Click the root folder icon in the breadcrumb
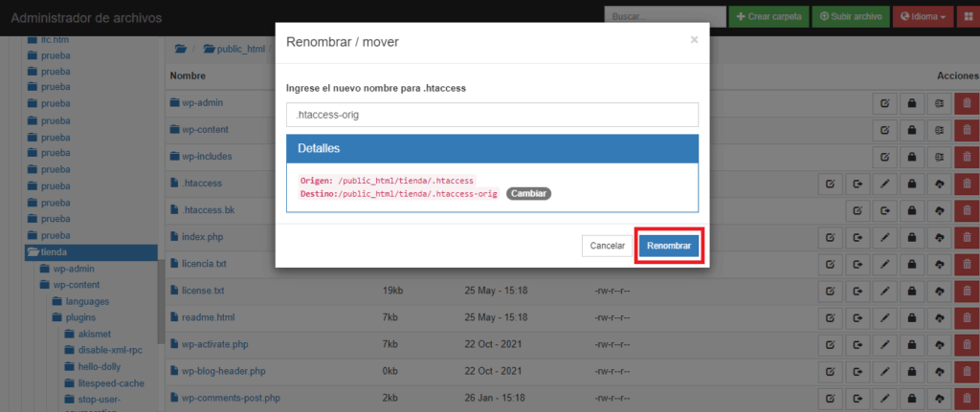Screen dimensions: 980x412 [x=181, y=49]
